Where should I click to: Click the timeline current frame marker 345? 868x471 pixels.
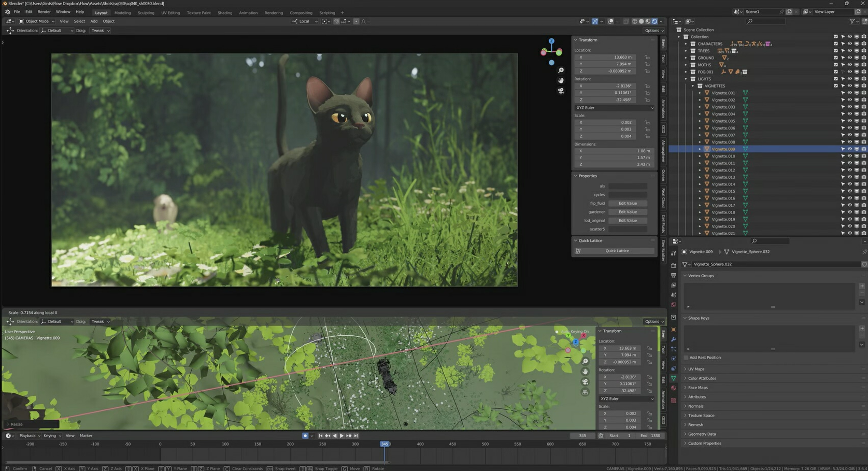tap(385, 444)
